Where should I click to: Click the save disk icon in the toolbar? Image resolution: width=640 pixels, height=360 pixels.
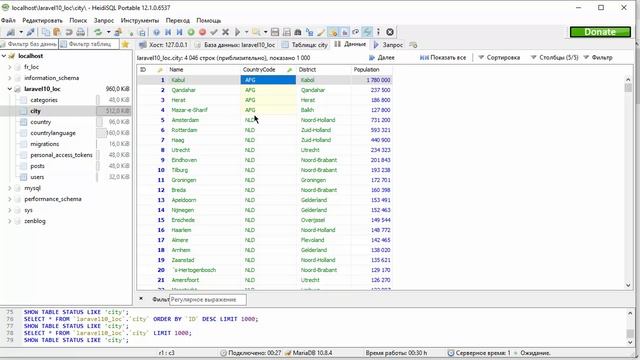(275, 32)
